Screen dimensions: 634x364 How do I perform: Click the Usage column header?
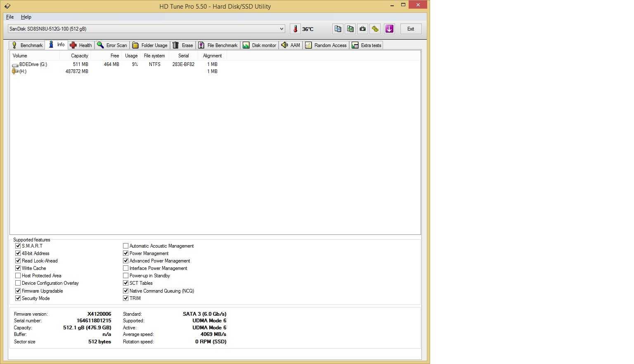click(131, 56)
